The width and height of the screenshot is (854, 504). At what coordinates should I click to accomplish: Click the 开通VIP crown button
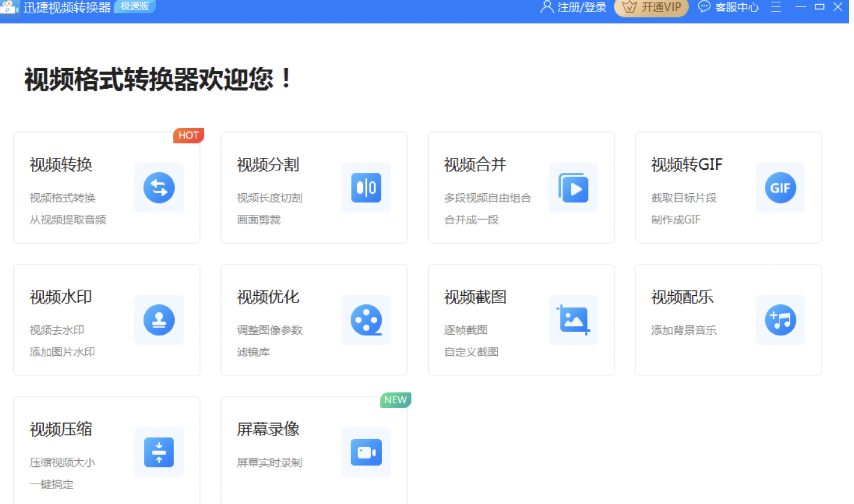(651, 8)
